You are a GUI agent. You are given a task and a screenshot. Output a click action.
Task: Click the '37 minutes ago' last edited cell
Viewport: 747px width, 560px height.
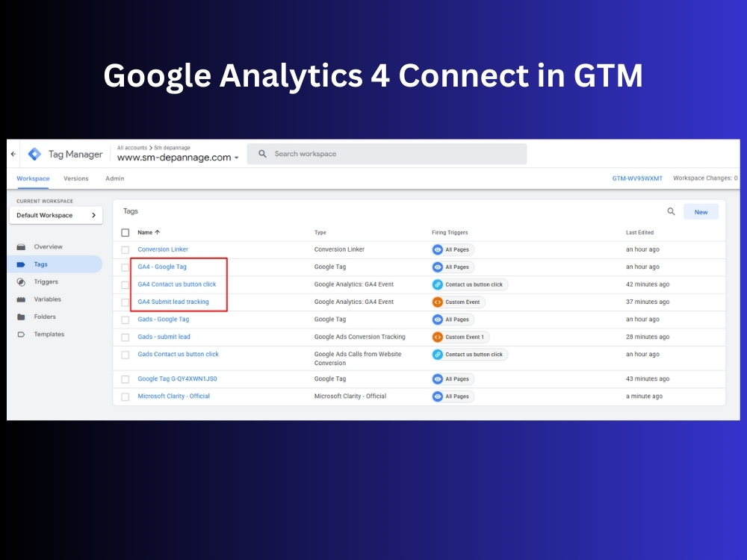tap(648, 302)
